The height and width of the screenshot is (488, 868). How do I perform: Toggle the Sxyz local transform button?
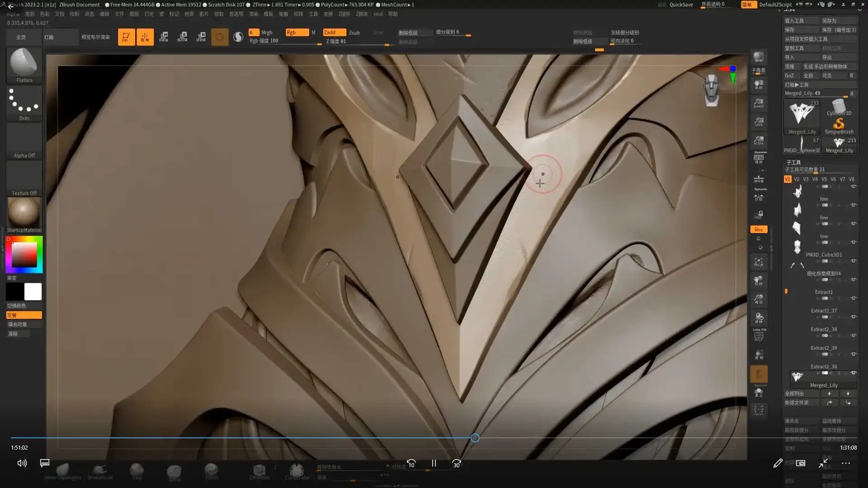759,230
